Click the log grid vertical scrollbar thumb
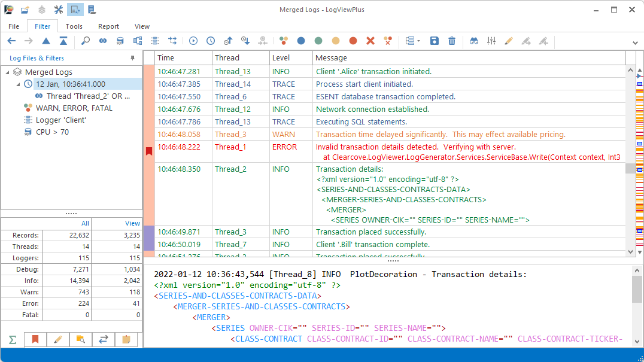Image resolution: width=644 pixels, height=362 pixels. (630, 169)
